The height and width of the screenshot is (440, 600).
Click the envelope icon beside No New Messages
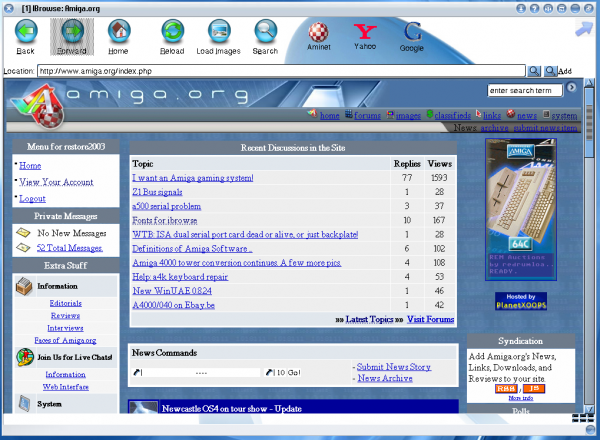(23, 232)
